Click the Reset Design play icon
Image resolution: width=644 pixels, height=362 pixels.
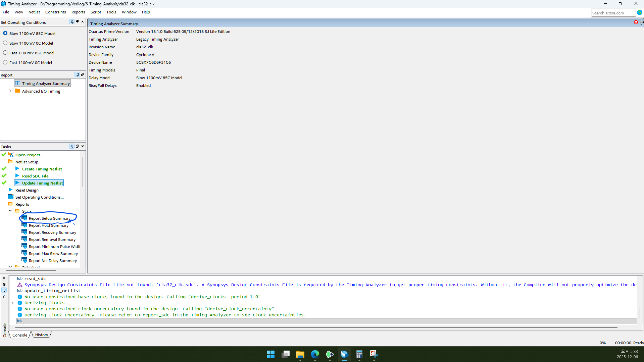10,190
